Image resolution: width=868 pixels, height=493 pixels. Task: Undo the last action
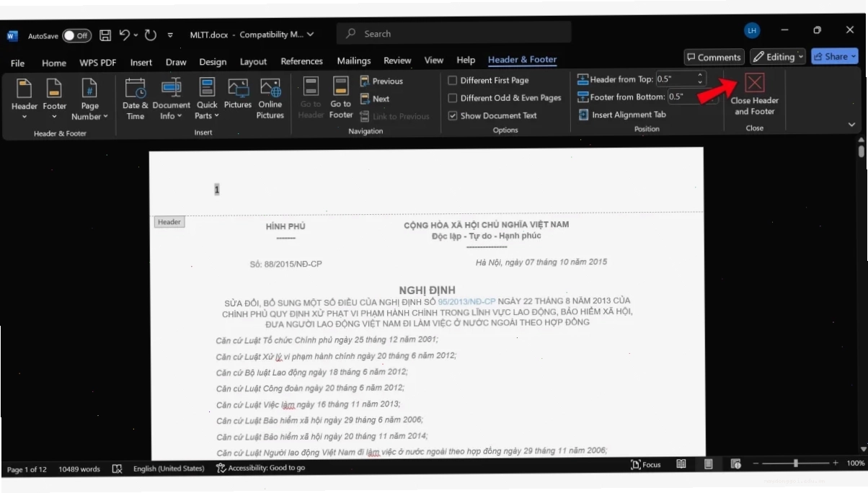pyautogui.click(x=125, y=35)
